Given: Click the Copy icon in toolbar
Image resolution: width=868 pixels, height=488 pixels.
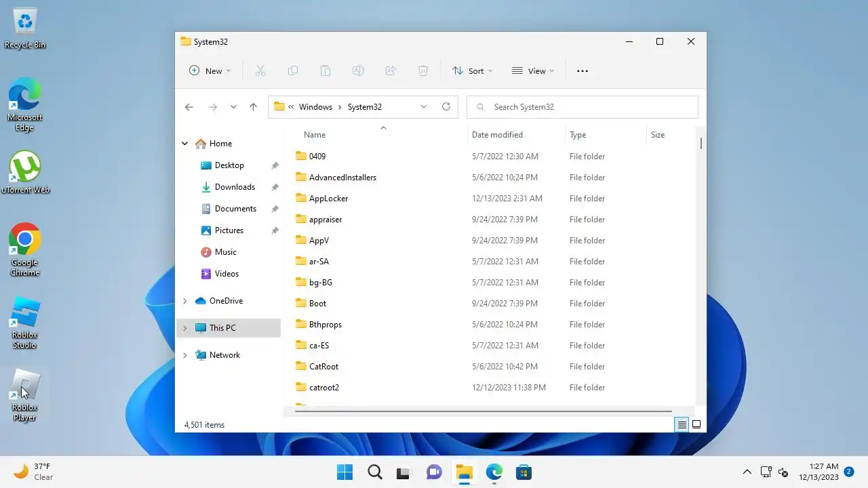Looking at the screenshot, I should (293, 70).
